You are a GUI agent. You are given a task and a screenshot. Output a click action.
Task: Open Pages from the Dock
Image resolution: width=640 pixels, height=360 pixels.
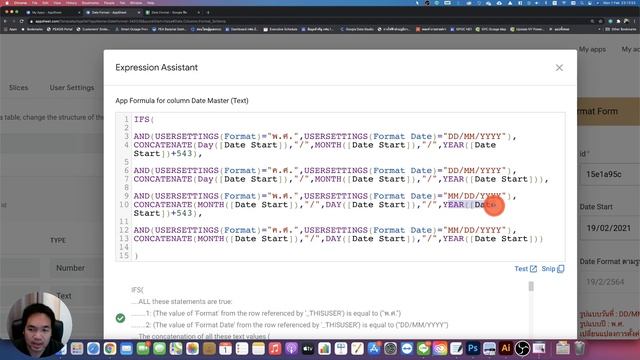click(x=357, y=348)
